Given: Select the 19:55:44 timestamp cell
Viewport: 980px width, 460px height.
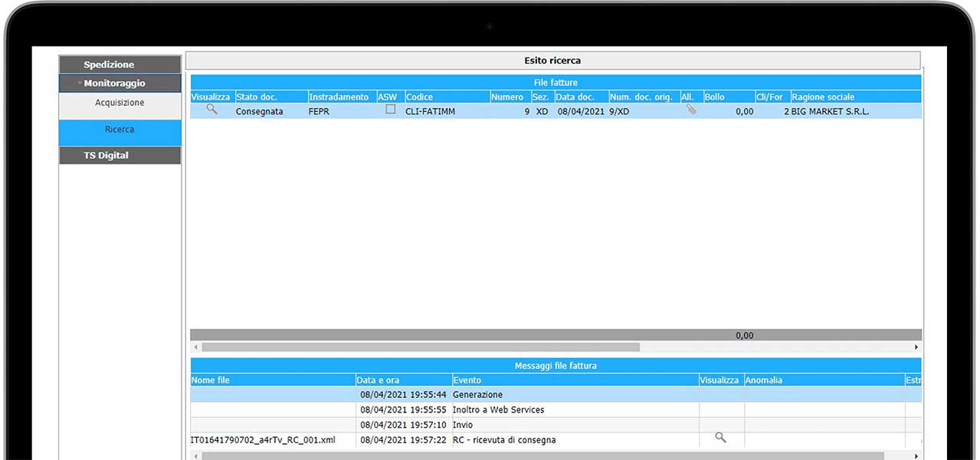Looking at the screenshot, I should coord(403,395).
